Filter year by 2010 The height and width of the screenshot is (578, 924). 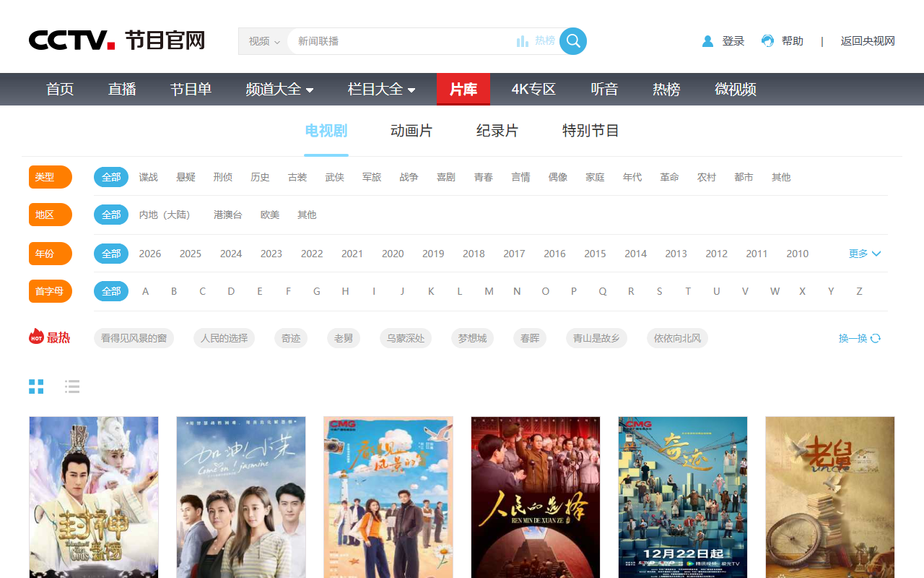(x=798, y=254)
